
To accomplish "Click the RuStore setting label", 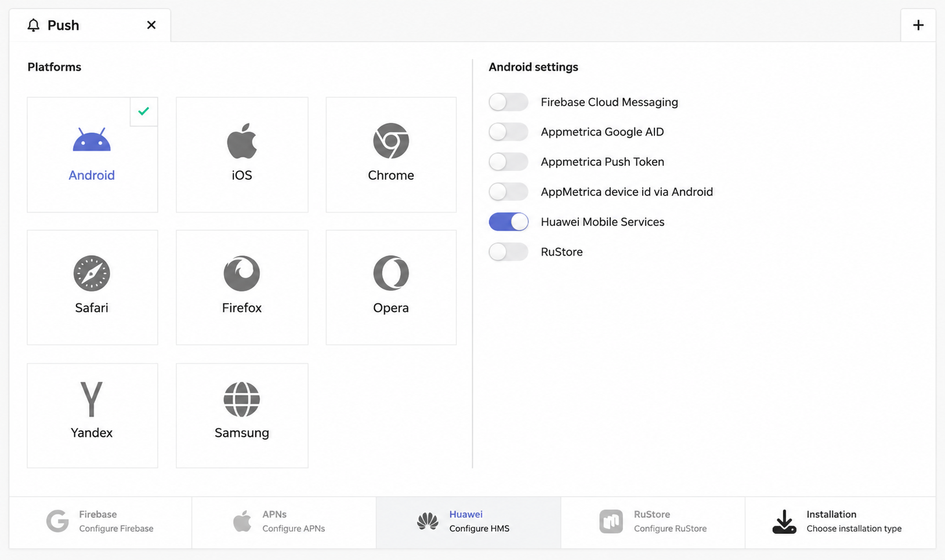I will tap(562, 252).
